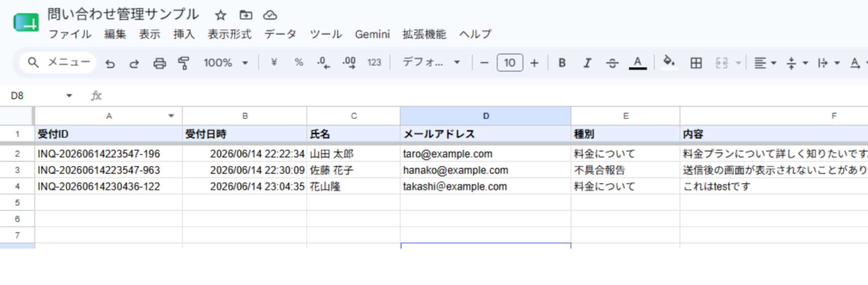The image size is (868, 285).
Task: Increase decimal places
Action: tap(349, 63)
